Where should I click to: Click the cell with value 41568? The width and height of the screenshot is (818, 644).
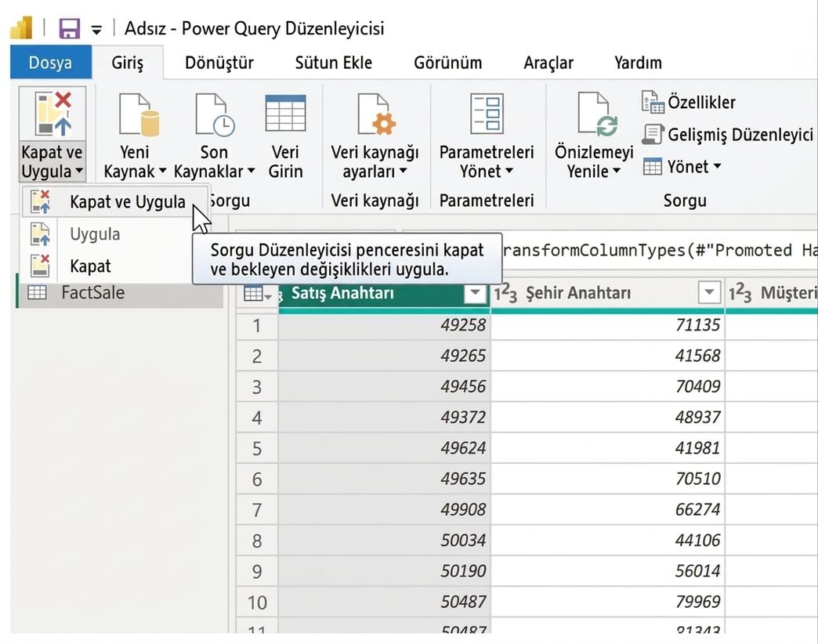(608, 356)
